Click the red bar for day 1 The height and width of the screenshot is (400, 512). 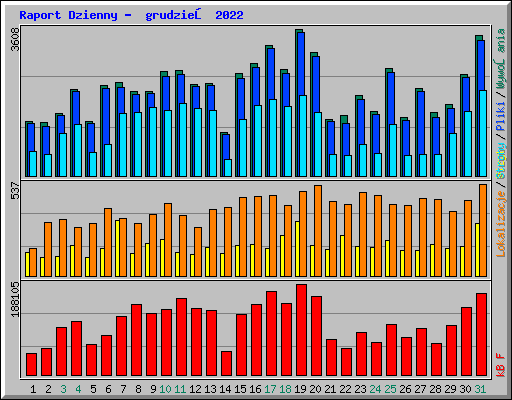pos(31,365)
